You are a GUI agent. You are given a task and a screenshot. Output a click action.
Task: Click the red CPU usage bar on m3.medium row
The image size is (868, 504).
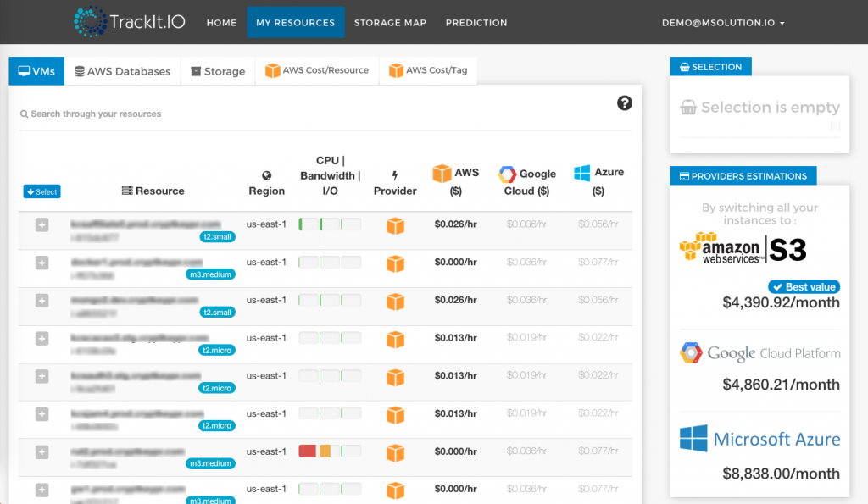308,451
